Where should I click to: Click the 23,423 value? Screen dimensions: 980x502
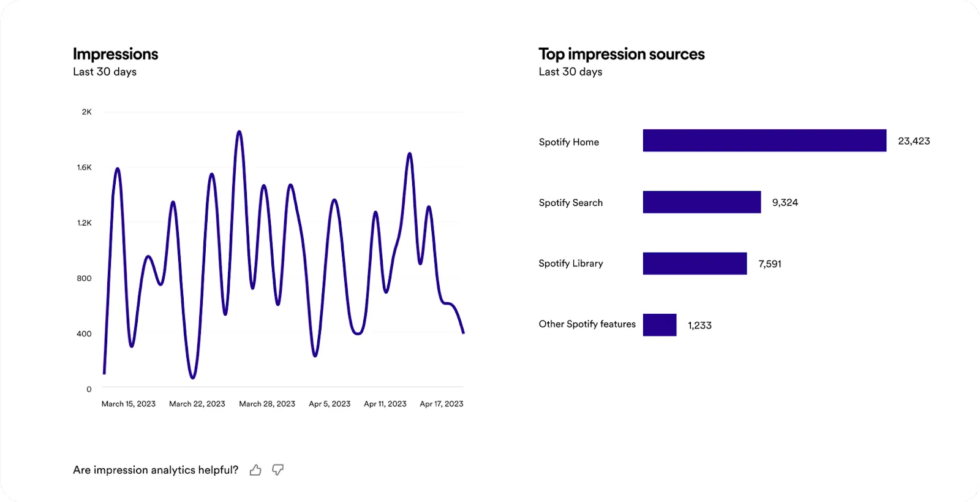(914, 141)
